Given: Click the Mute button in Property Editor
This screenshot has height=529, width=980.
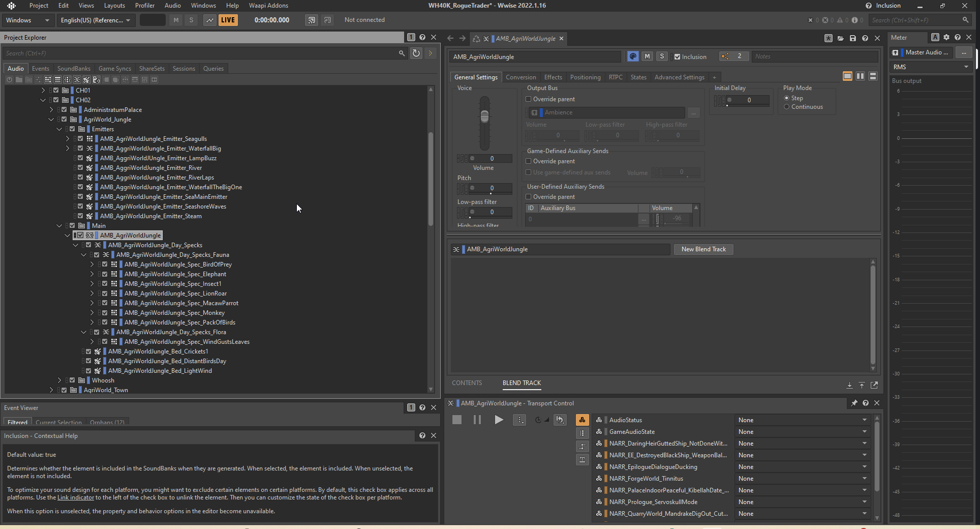Looking at the screenshot, I should pyautogui.click(x=647, y=56).
